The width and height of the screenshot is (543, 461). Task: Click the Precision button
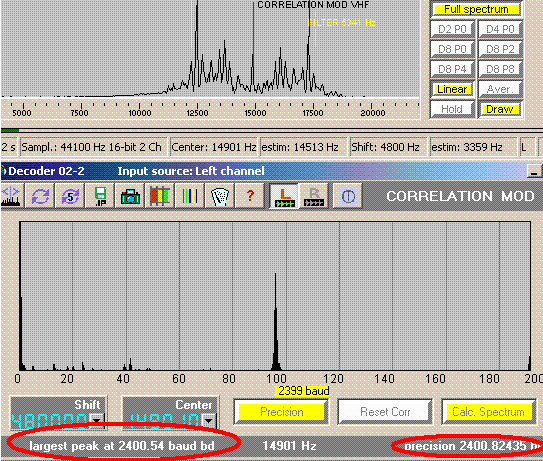[282, 412]
